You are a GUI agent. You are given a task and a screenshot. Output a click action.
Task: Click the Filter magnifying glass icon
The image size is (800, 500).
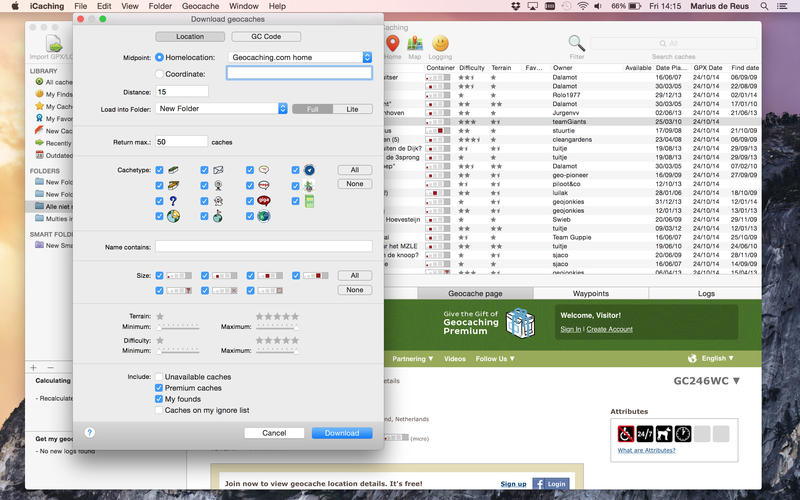pyautogui.click(x=577, y=43)
